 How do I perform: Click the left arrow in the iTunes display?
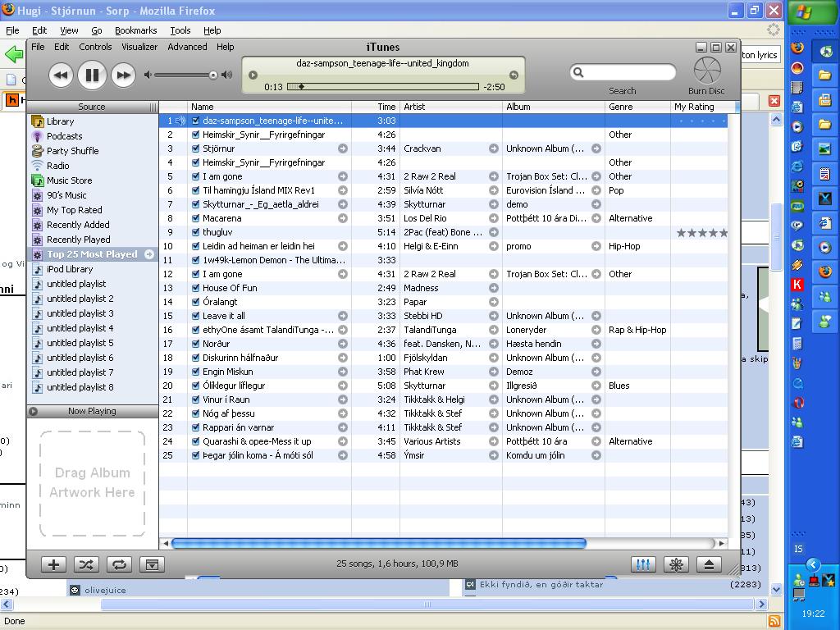point(253,75)
